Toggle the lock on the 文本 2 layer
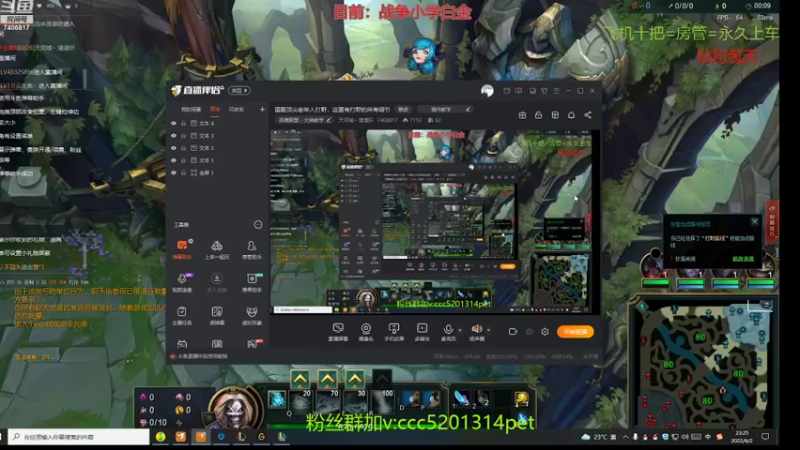 coord(184,148)
